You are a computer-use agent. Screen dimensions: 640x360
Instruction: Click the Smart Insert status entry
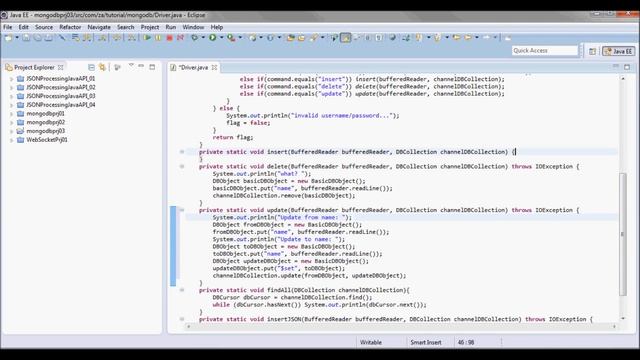(x=426, y=342)
